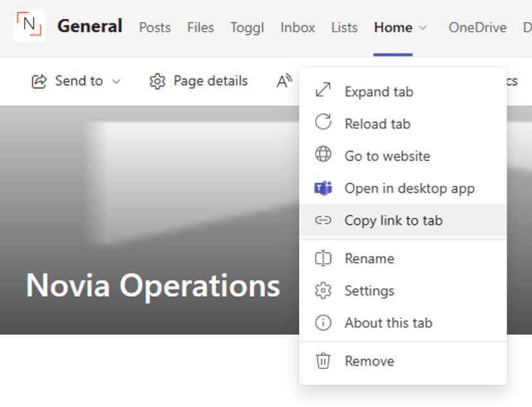Click the trash icon to remove tab
Viewport: 532px width, 407px height.
(323, 361)
